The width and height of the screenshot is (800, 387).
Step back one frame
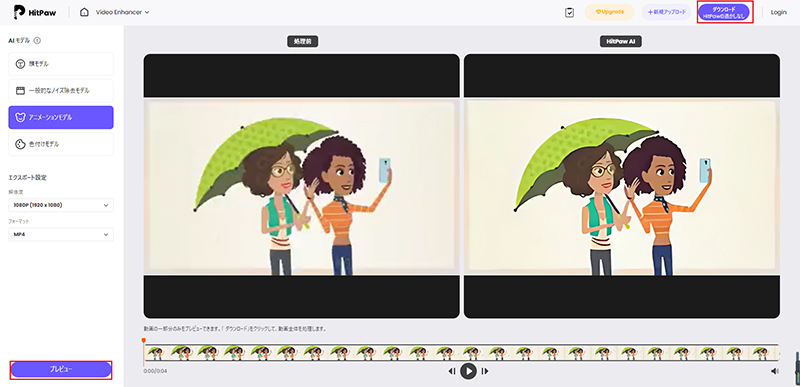452,371
